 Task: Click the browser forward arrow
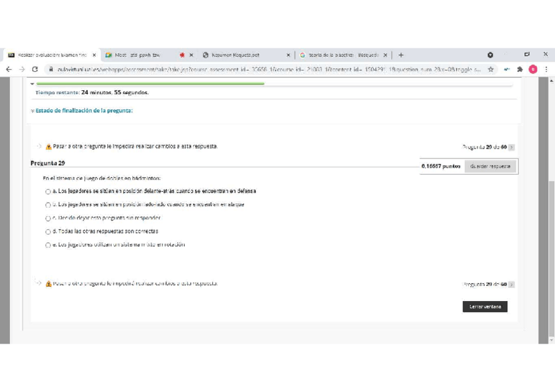click(x=22, y=69)
